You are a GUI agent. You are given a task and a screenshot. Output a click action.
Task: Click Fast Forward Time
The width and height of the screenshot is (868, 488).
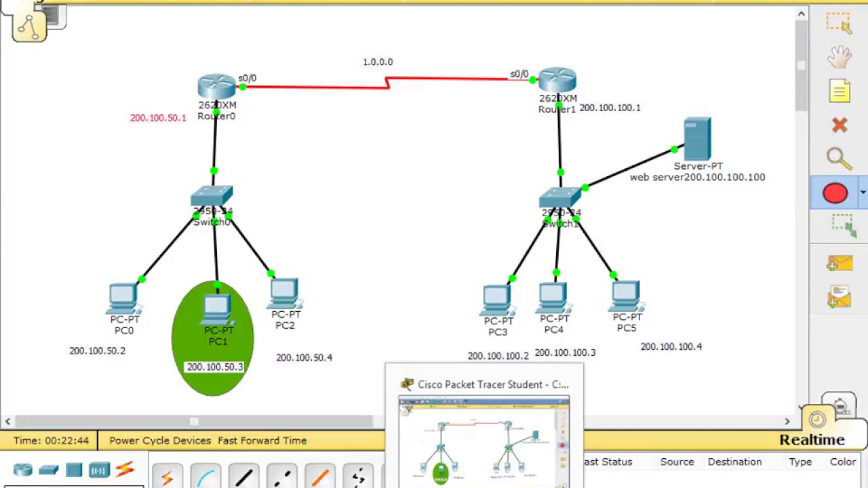pos(262,441)
